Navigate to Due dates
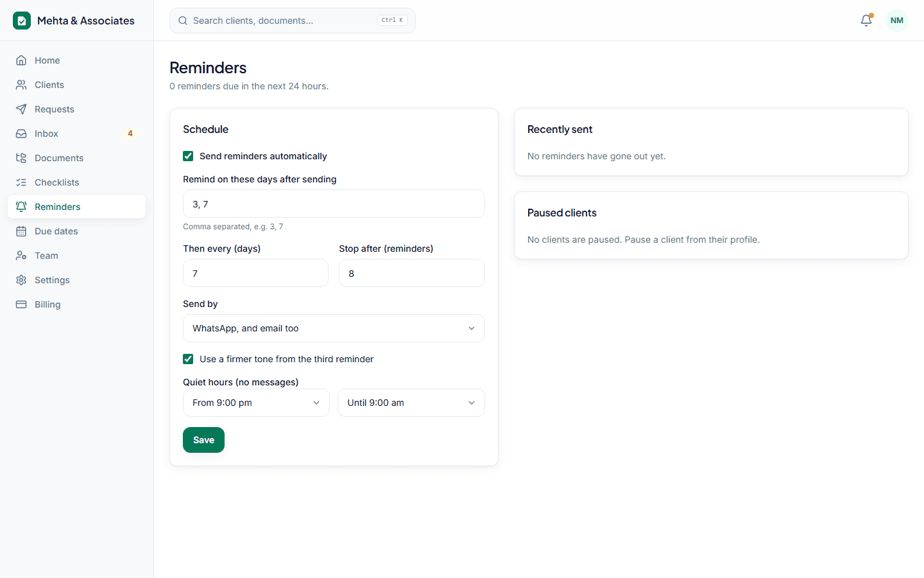924x578 pixels. tap(76, 231)
